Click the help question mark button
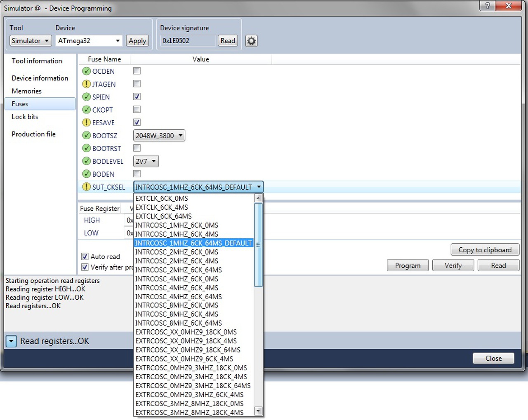528x420 pixels. [487, 6]
